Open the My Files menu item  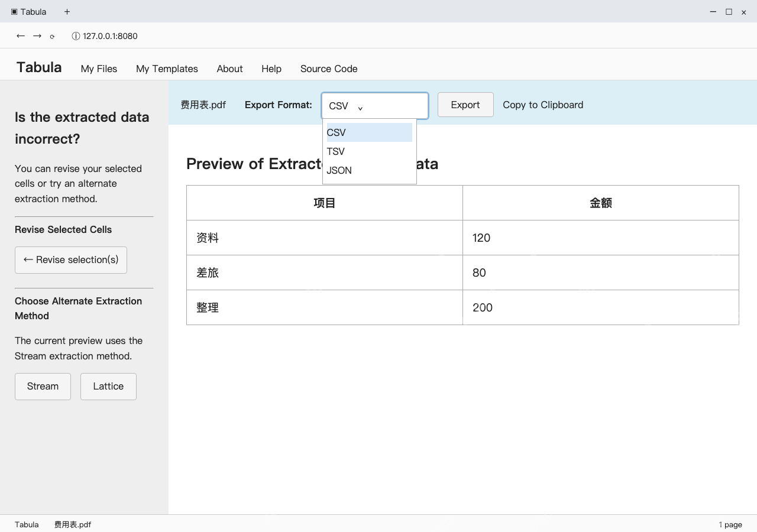[99, 69]
